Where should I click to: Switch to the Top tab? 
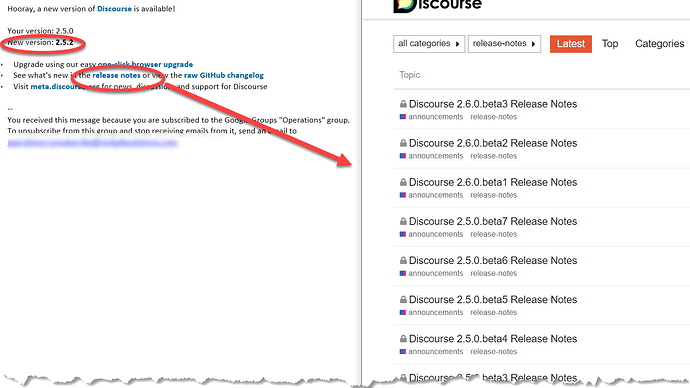(610, 44)
